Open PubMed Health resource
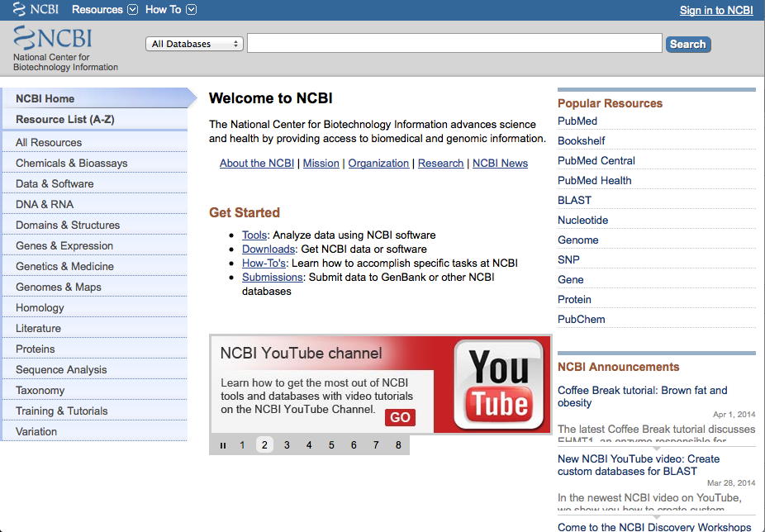Image resolution: width=765 pixels, height=532 pixels. (x=594, y=180)
